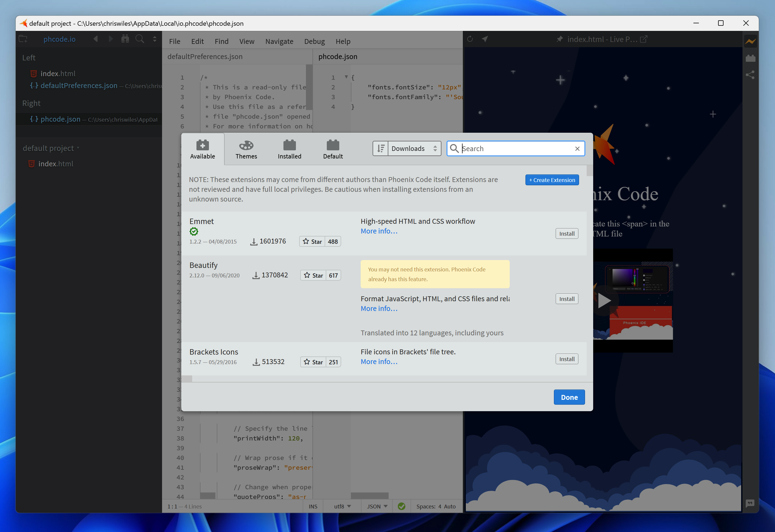Screen dimensions: 775x532
Task: Expand the default project dropdown
Action: [x=51, y=148]
